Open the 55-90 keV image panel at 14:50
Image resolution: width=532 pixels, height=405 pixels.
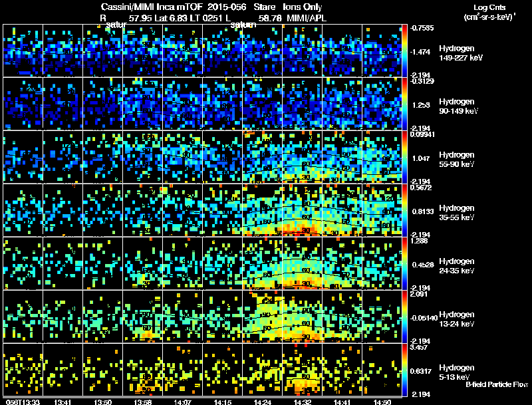(382, 157)
